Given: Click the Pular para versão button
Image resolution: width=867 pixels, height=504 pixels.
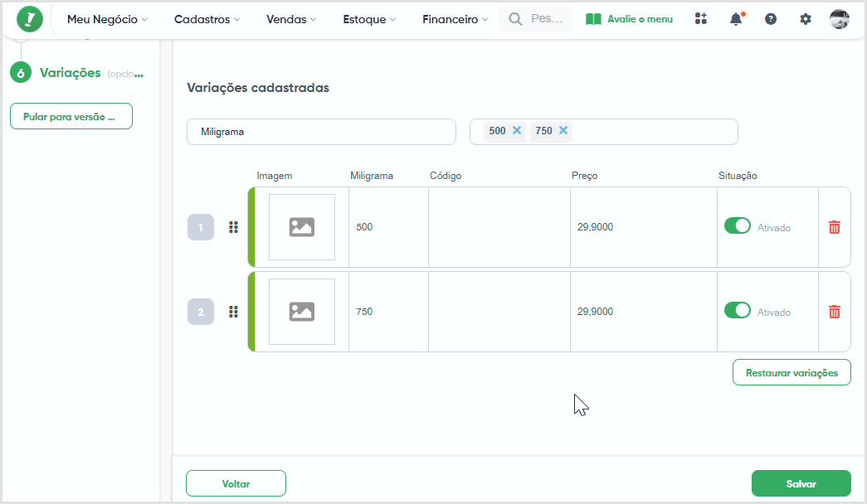Looking at the screenshot, I should click(x=71, y=117).
